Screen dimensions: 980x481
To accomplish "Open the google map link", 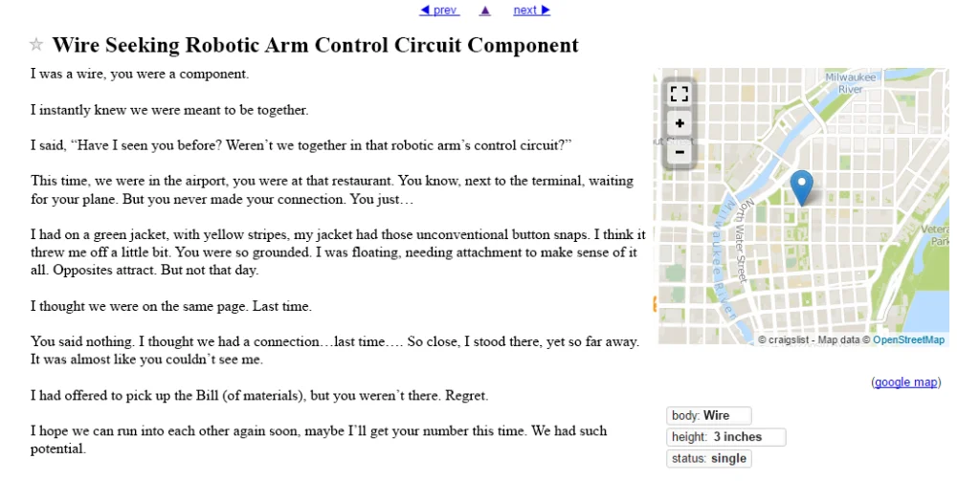I will [x=905, y=383].
